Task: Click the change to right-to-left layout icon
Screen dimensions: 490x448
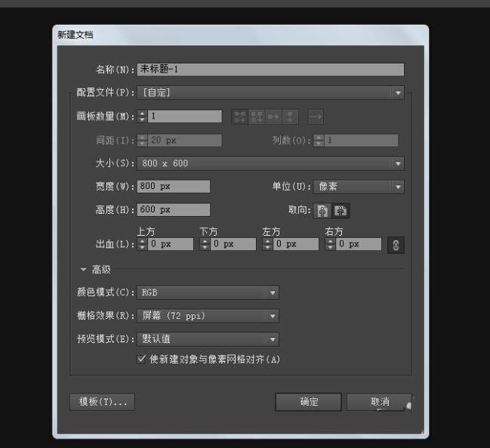Action: [x=316, y=117]
